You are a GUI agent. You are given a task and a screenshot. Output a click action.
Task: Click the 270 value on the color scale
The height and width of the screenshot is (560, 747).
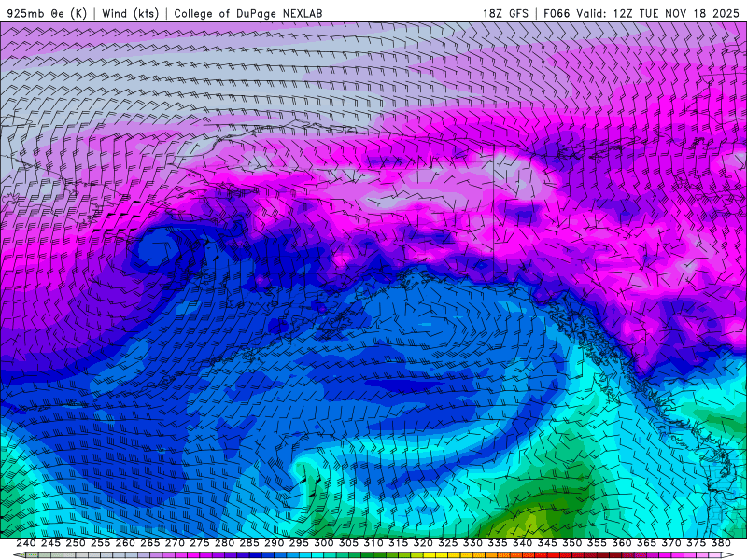tap(175, 543)
